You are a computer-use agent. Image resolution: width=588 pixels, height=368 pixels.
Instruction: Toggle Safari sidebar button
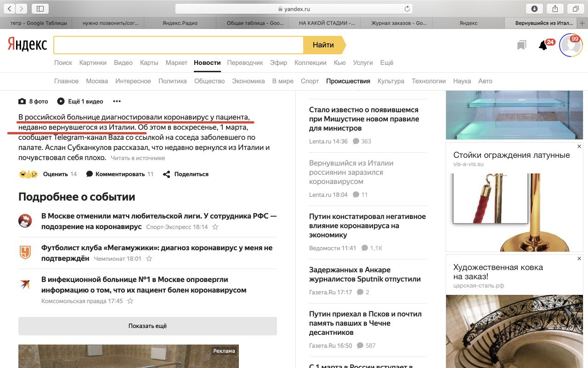pos(40,8)
